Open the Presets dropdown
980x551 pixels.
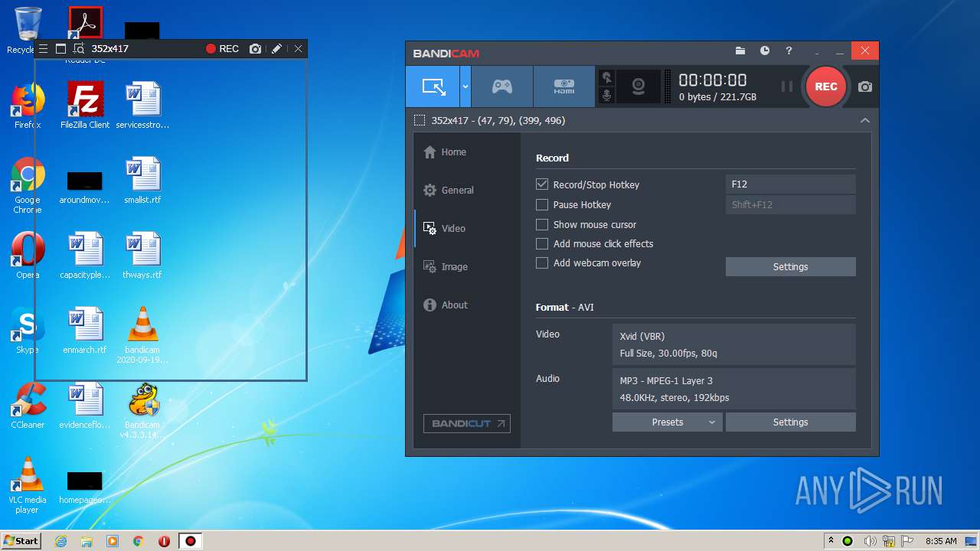(667, 422)
